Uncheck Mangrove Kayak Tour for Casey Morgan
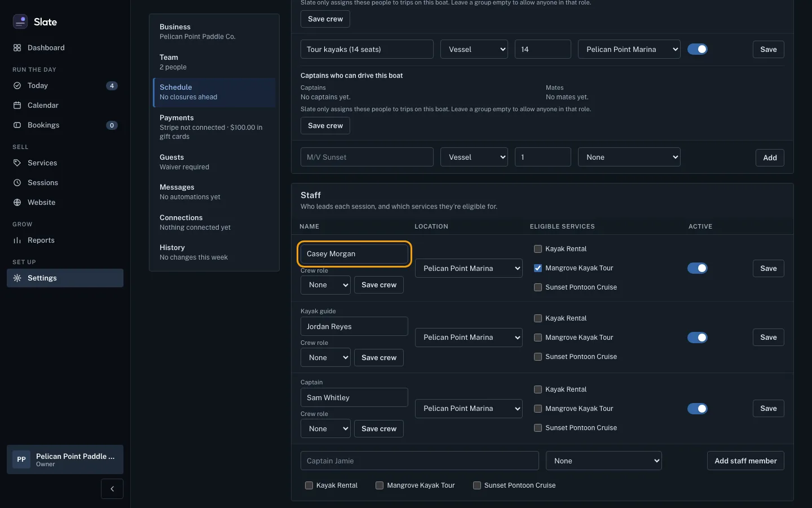This screenshot has width=812, height=508. [x=538, y=268]
